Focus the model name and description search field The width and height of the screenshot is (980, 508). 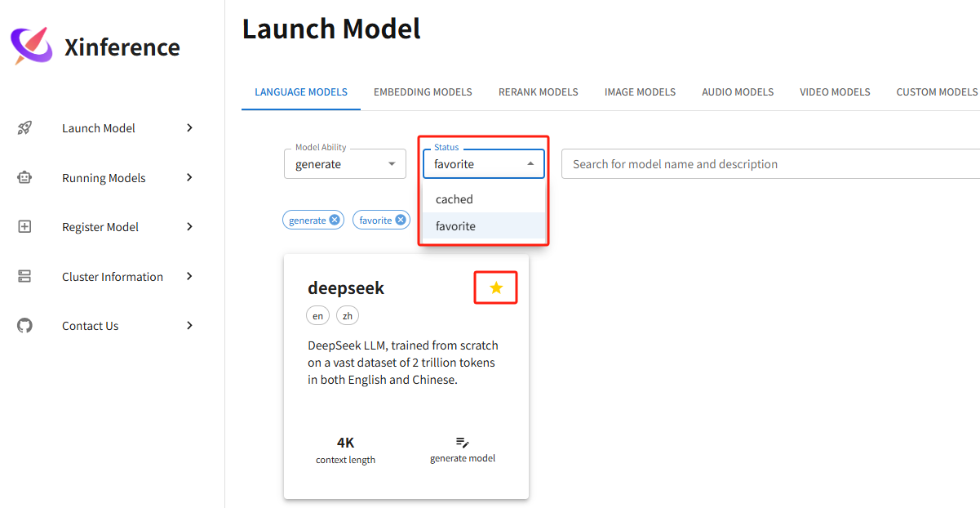click(771, 164)
